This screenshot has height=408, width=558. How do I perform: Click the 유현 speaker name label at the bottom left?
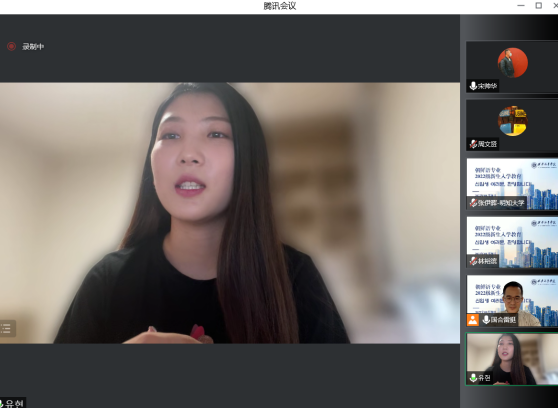point(13,403)
